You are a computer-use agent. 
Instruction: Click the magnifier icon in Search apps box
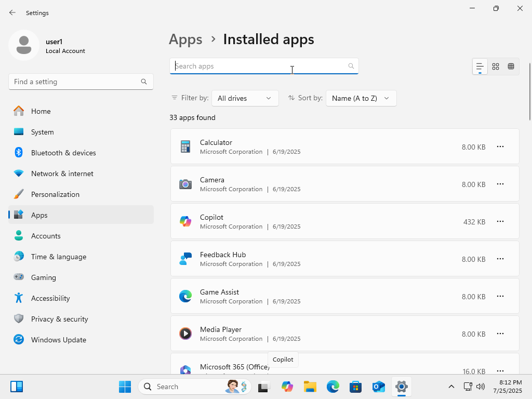point(351,66)
